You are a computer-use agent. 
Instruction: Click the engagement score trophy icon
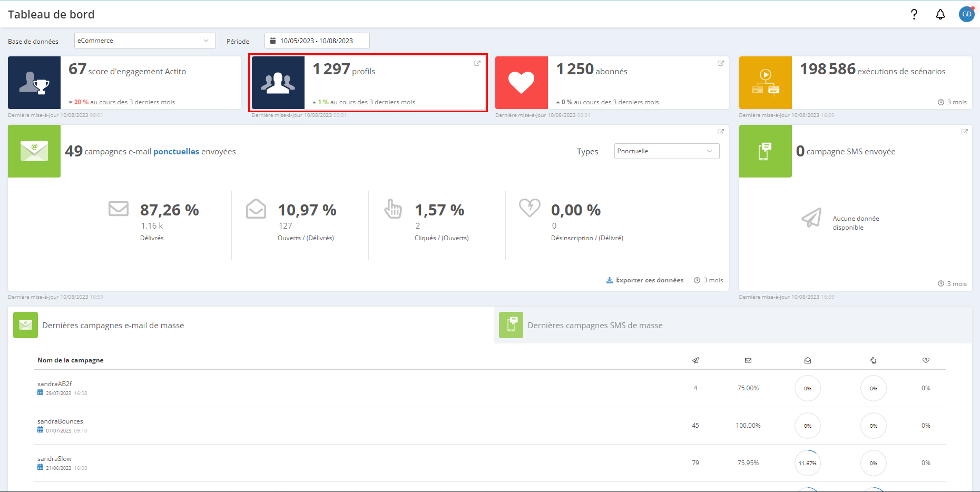tap(34, 83)
